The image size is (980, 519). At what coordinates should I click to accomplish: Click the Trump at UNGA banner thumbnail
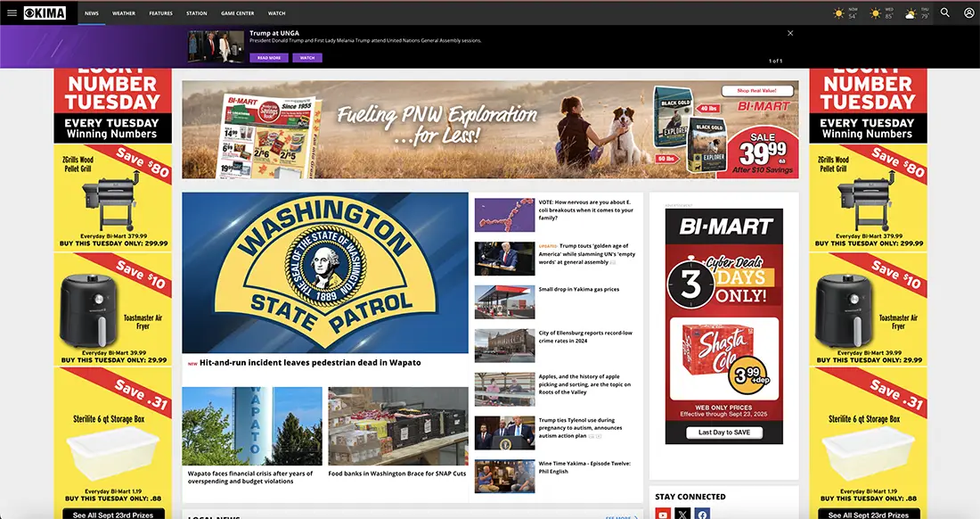pos(216,46)
